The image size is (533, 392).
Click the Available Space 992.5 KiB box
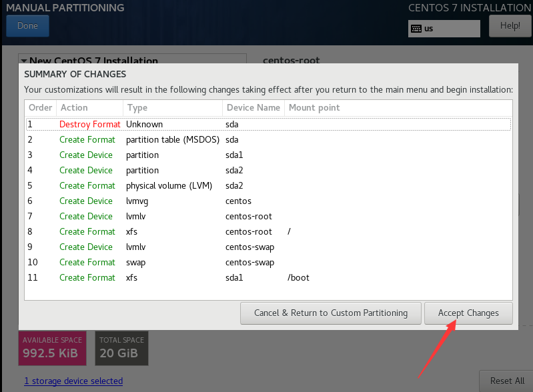(52, 349)
